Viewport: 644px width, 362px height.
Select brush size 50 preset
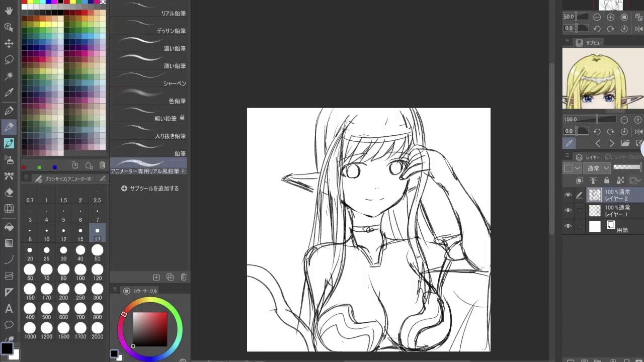(97, 251)
